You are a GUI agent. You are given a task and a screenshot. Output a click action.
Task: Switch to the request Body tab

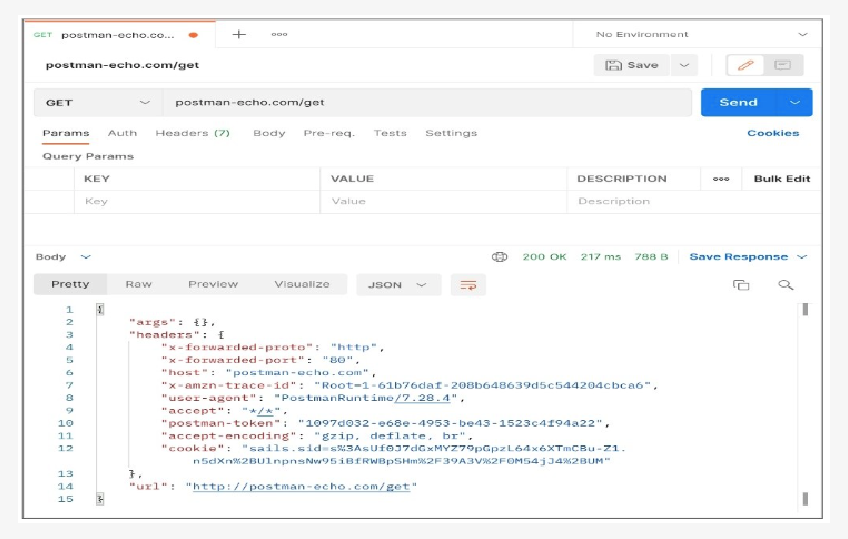(x=269, y=133)
